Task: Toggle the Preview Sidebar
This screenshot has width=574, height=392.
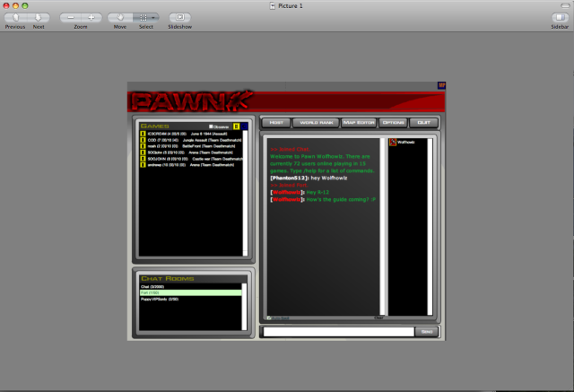Action: tap(560, 17)
